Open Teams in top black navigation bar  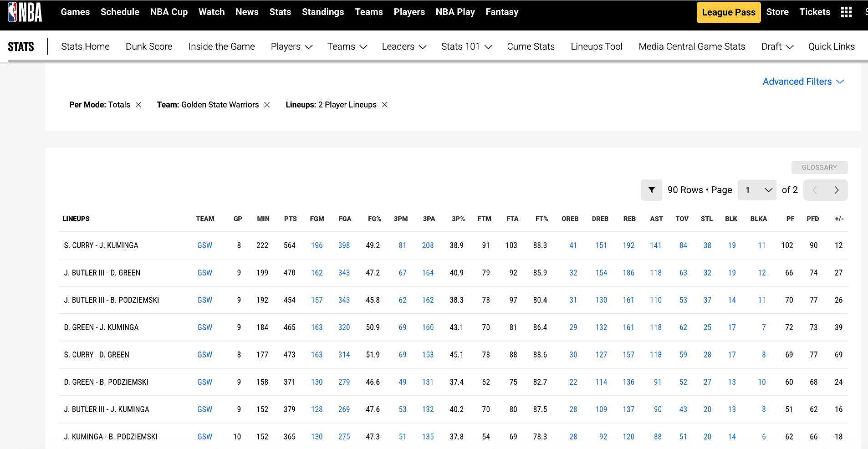click(368, 12)
